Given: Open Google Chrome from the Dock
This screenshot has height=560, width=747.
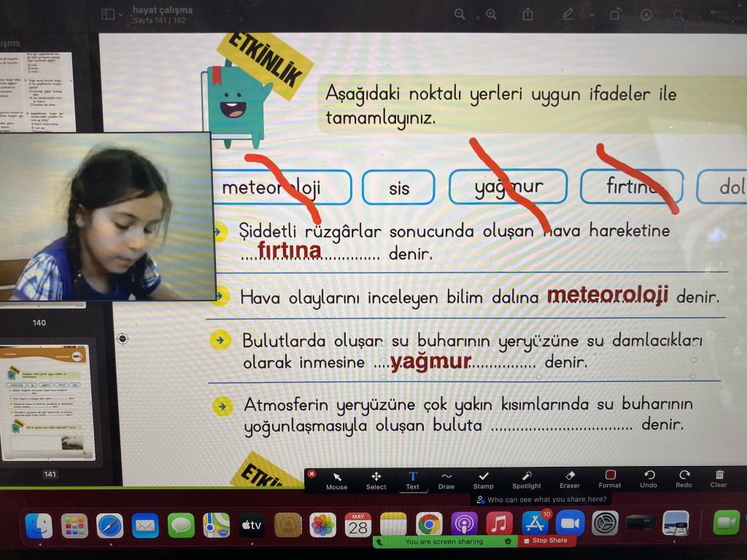Looking at the screenshot, I should tap(429, 524).
